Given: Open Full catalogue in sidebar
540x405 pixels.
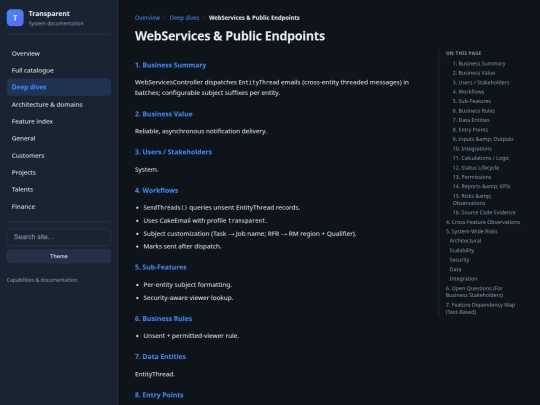Looking at the screenshot, I should 59,71.
